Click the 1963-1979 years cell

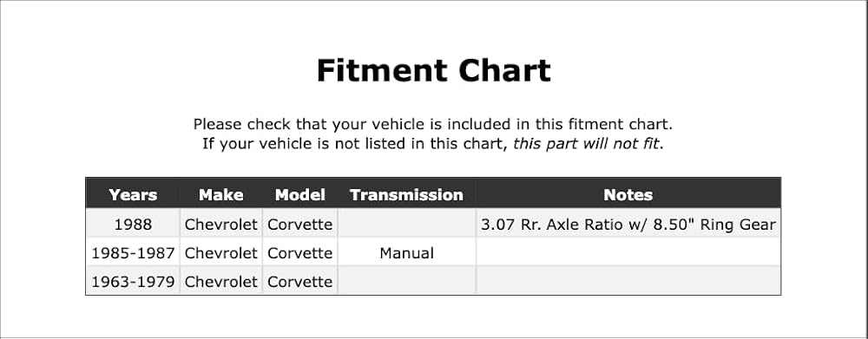click(x=133, y=282)
